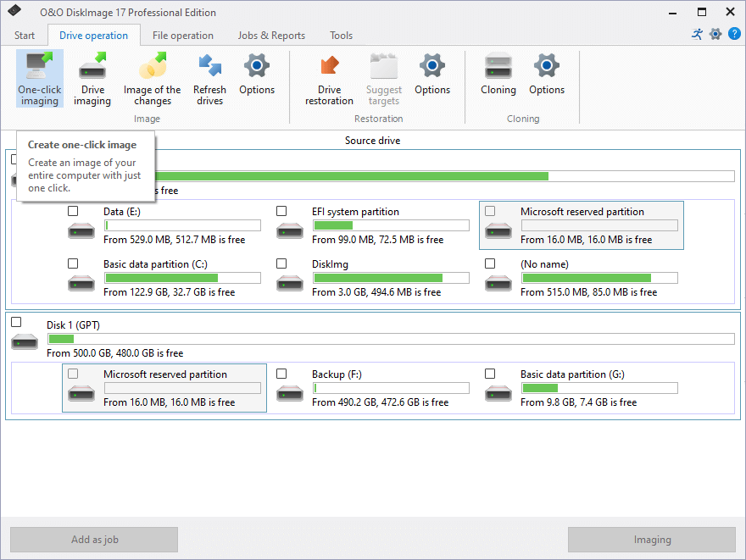Viewport: 746px width, 560px height.
Task: Check the (No name) partition checkbox
Action: pos(490,263)
